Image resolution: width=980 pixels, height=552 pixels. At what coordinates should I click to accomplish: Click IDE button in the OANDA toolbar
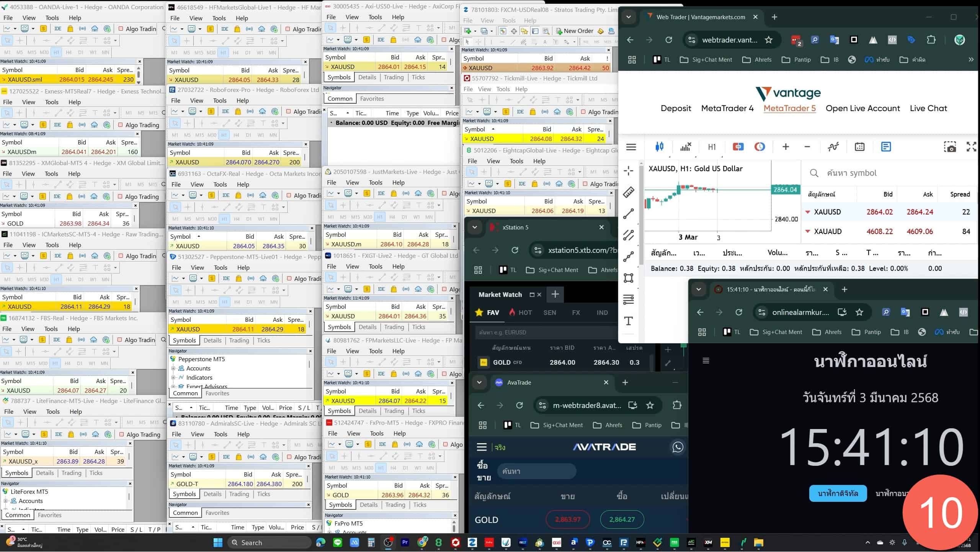click(58, 28)
